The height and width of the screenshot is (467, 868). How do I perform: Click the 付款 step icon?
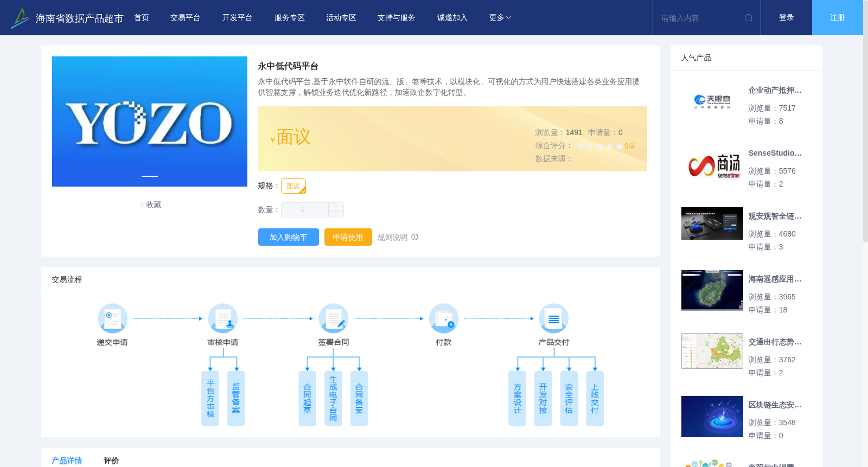pos(444,318)
